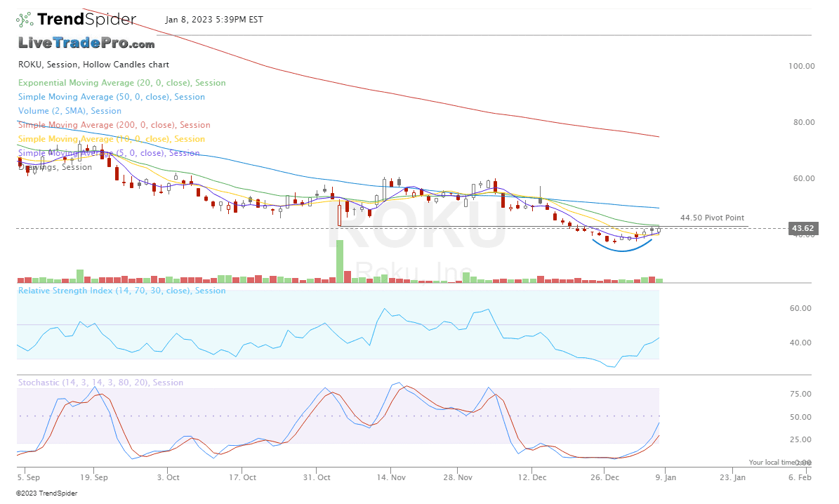This screenshot has width=839, height=504.
Task: Click the 5. Sep date label
Action: [x=28, y=477]
